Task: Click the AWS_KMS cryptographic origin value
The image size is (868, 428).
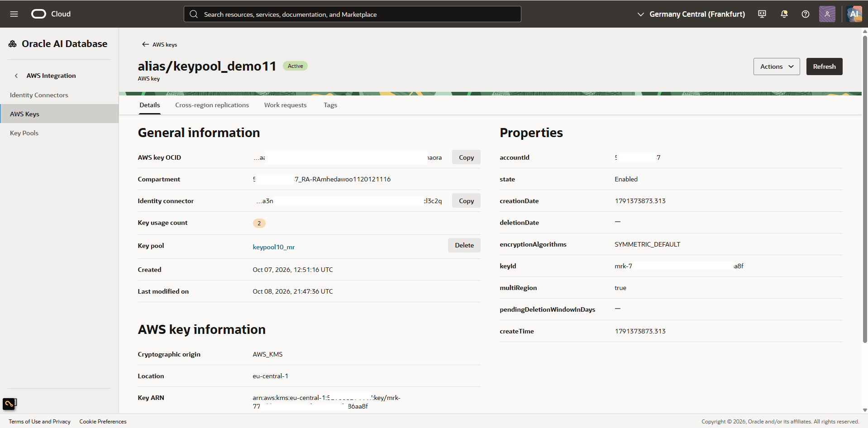Action: (x=267, y=354)
